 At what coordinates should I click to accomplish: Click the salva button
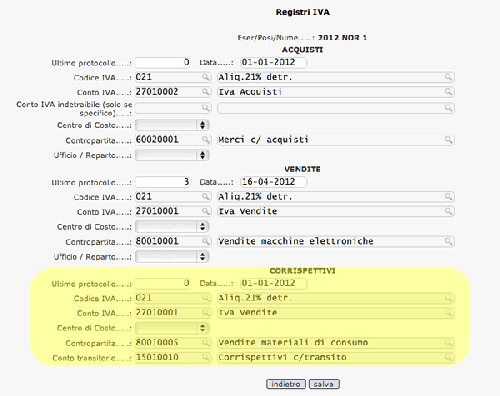(x=324, y=384)
